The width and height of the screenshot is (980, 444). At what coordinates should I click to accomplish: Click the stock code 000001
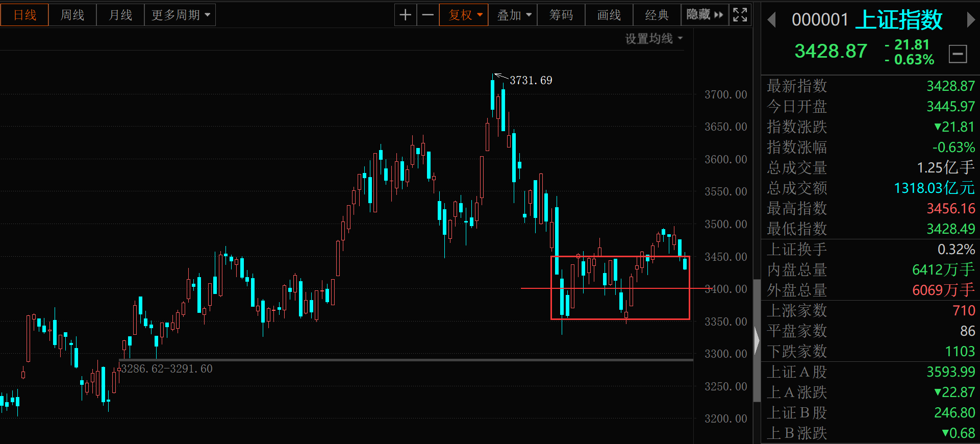(820, 20)
